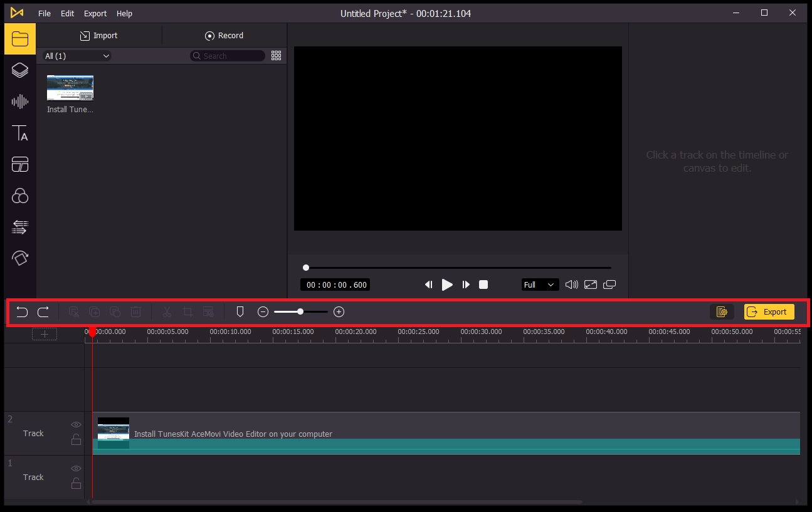Lock Track 2 with the padlock icon
The height and width of the screenshot is (512, 812).
(x=76, y=439)
